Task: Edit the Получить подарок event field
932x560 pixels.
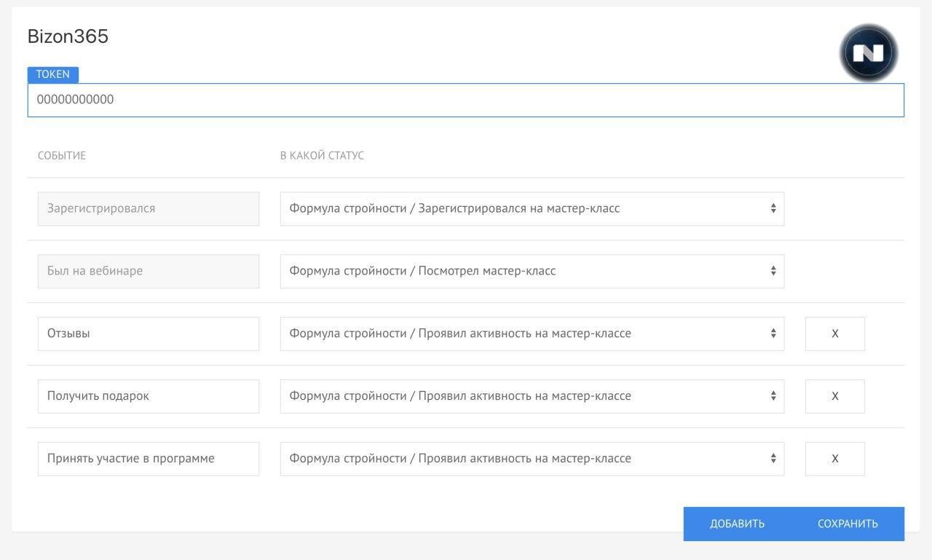Action: tap(149, 396)
